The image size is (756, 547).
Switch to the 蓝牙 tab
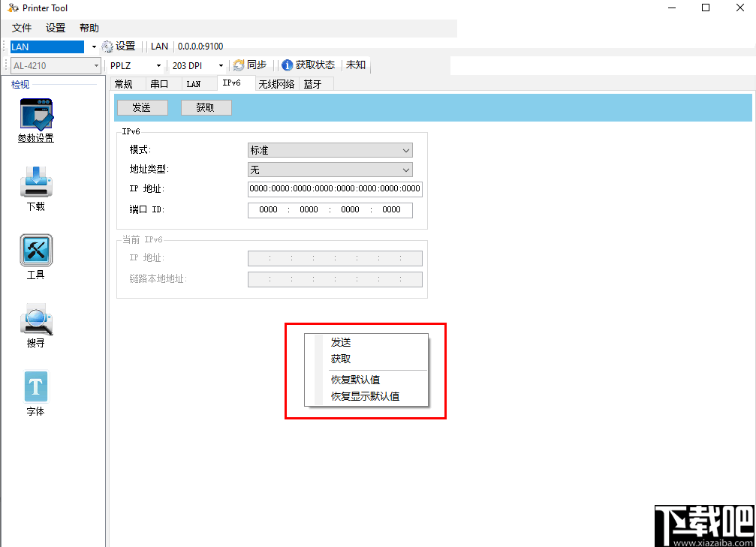(315, 83)
